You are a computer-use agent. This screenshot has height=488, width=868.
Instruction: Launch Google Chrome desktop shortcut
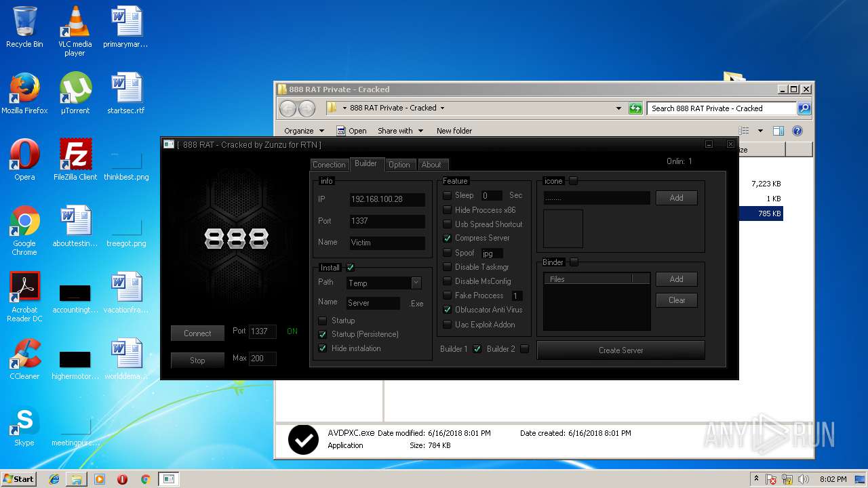(x=24, y=230)
